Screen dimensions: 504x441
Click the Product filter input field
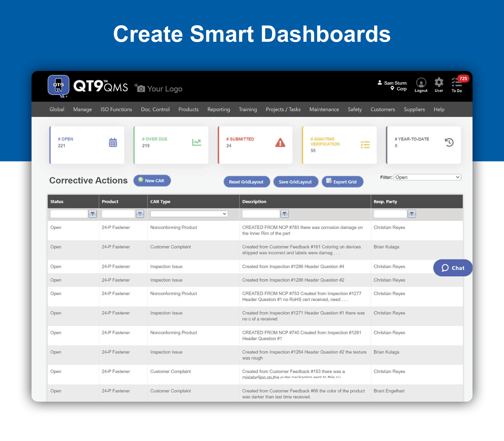click(x=118, y=214)
